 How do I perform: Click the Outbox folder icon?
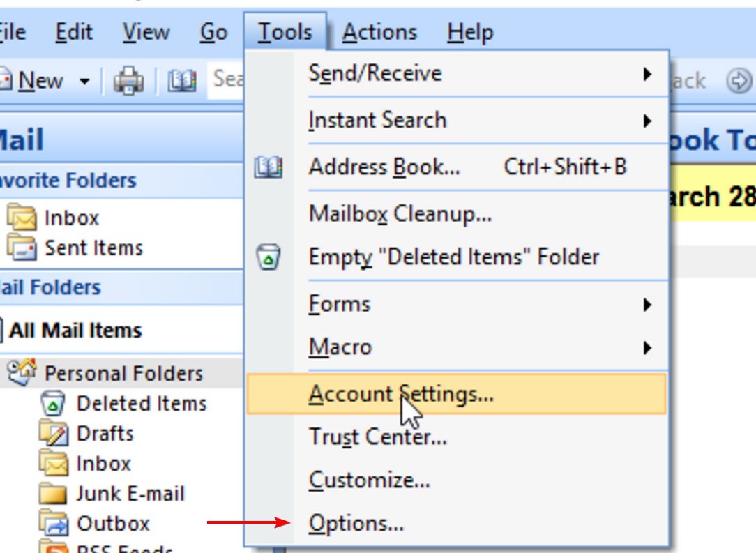coord(53,522)
